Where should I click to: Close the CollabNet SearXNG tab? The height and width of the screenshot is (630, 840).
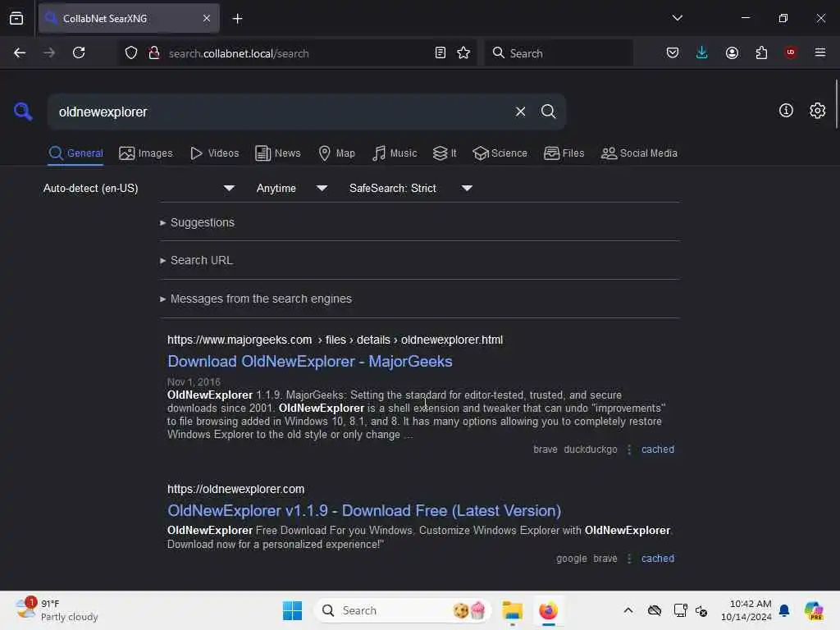pyautogui.click(x=207, y=18)
